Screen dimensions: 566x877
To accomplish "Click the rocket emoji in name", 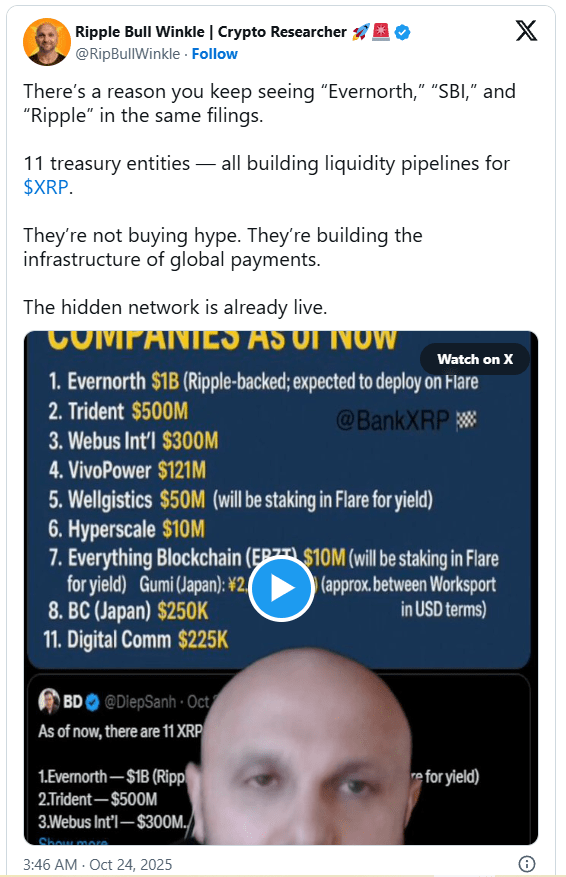I will (x=361, y=32).
